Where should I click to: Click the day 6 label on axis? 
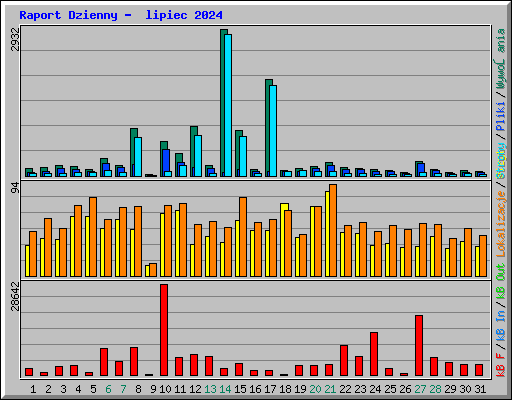(108, 389)
